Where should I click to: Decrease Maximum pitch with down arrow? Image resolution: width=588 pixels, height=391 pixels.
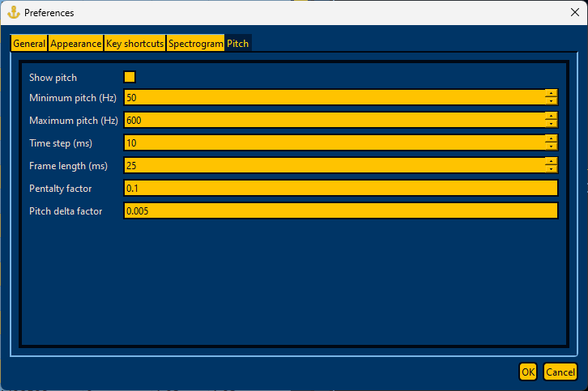(551, 124)
